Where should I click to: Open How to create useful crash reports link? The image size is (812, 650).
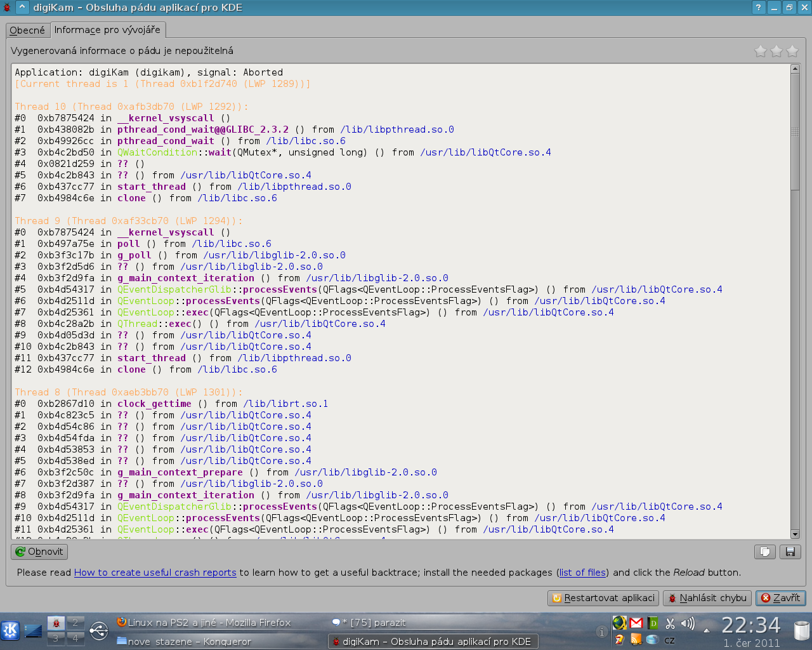coord(155,573)
